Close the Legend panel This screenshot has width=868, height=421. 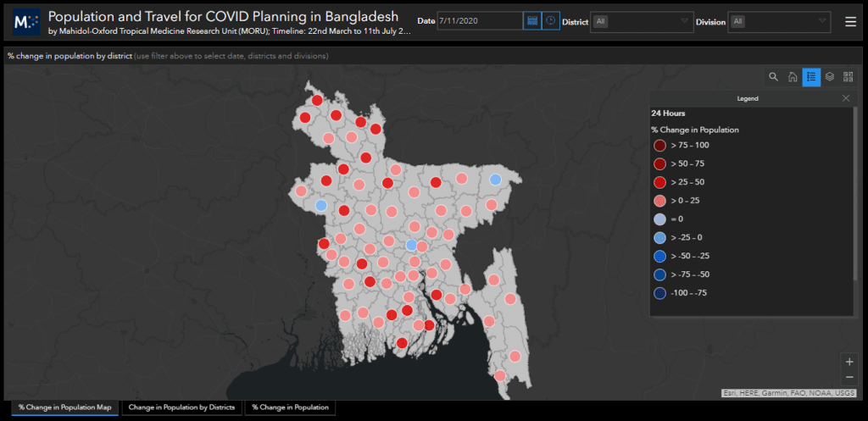click(845, 98)
